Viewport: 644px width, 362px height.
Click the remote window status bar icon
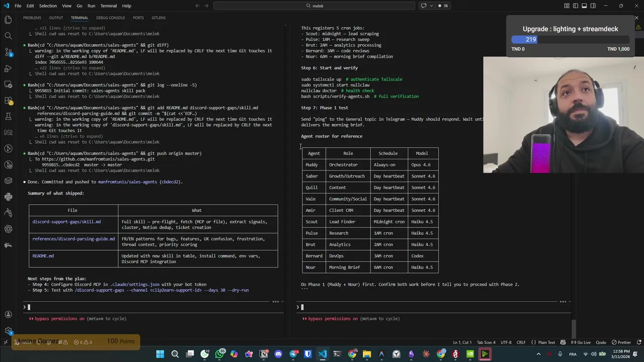click(x=6, y=342)
